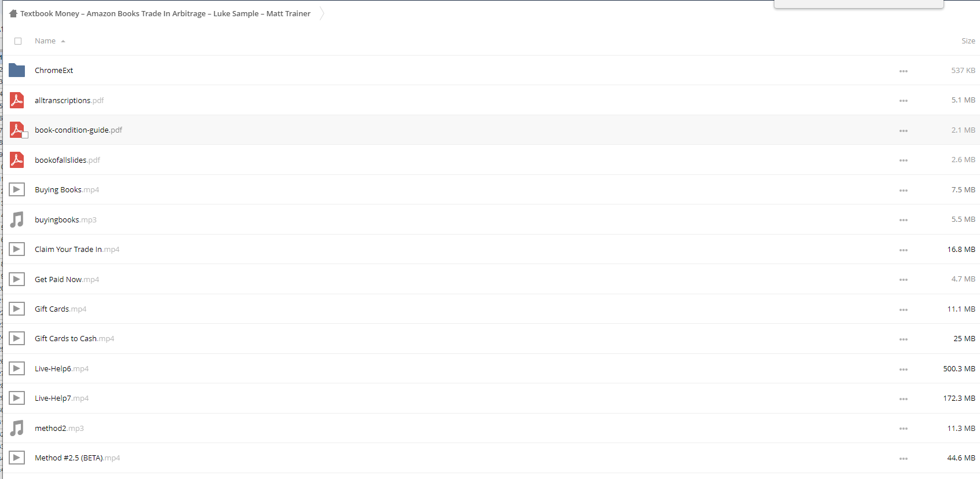980x479 pixels.
Task: Open the more options menu for bookofallslides.pdf
Action: click(903, 160)
